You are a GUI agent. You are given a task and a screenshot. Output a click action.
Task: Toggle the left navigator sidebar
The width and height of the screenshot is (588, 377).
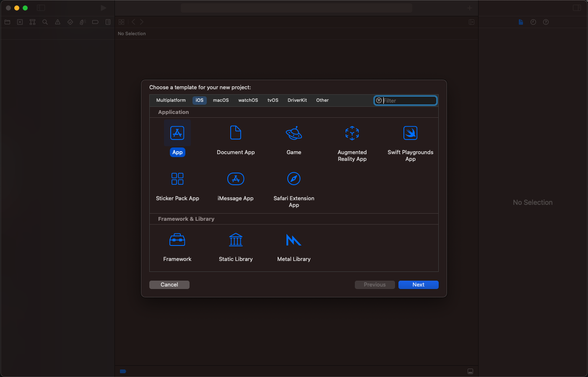(41, 8)
